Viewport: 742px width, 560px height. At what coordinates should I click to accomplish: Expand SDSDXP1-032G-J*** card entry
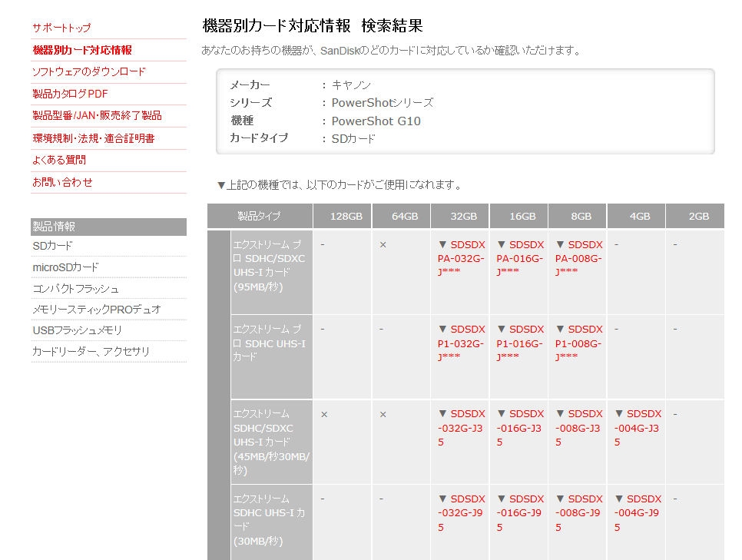(x=462, y=343)
